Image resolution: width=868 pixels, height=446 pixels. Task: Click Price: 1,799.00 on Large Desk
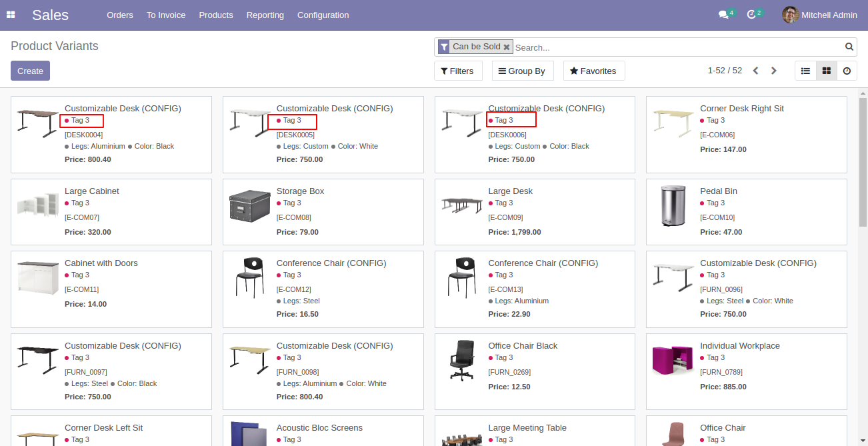515,232
